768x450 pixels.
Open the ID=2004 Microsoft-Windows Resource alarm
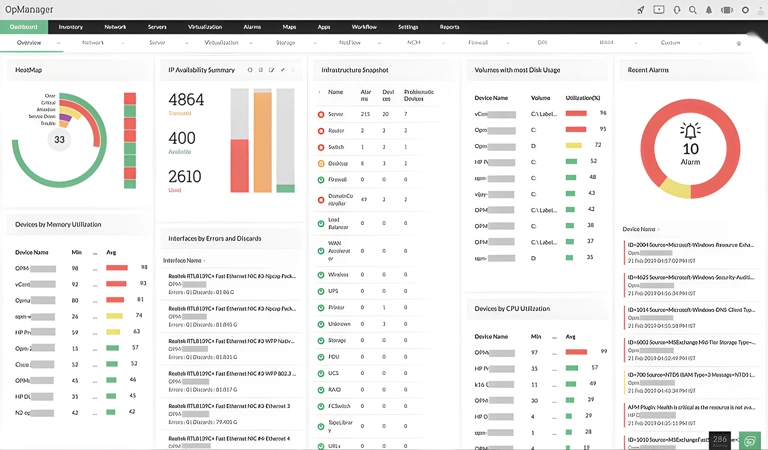(691, 245)
